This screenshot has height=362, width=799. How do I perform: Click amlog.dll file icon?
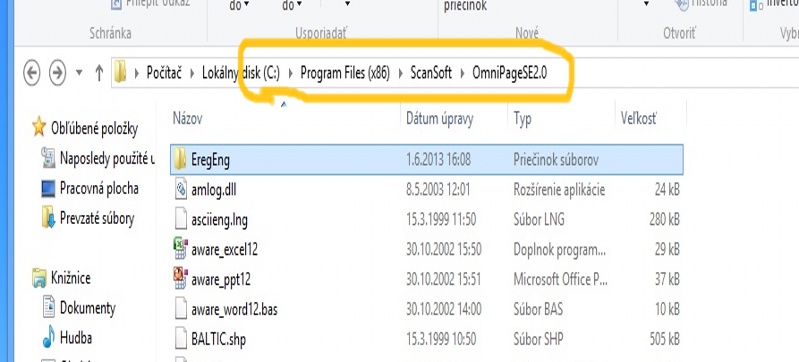point(181,189)
